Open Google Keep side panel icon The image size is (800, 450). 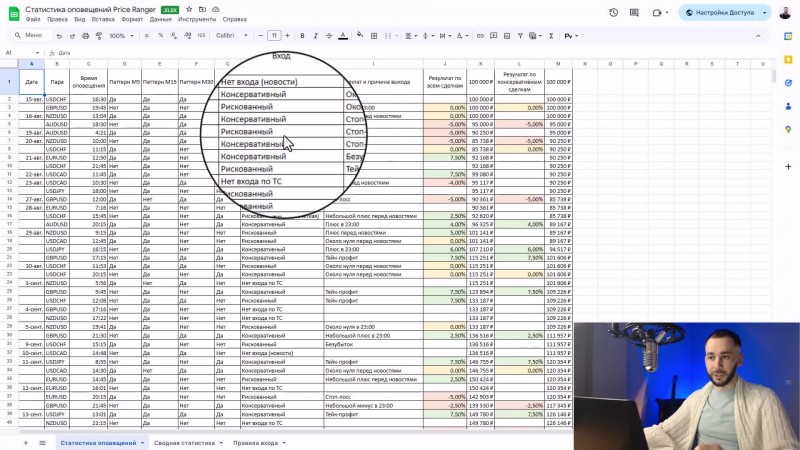coord(788,60)
